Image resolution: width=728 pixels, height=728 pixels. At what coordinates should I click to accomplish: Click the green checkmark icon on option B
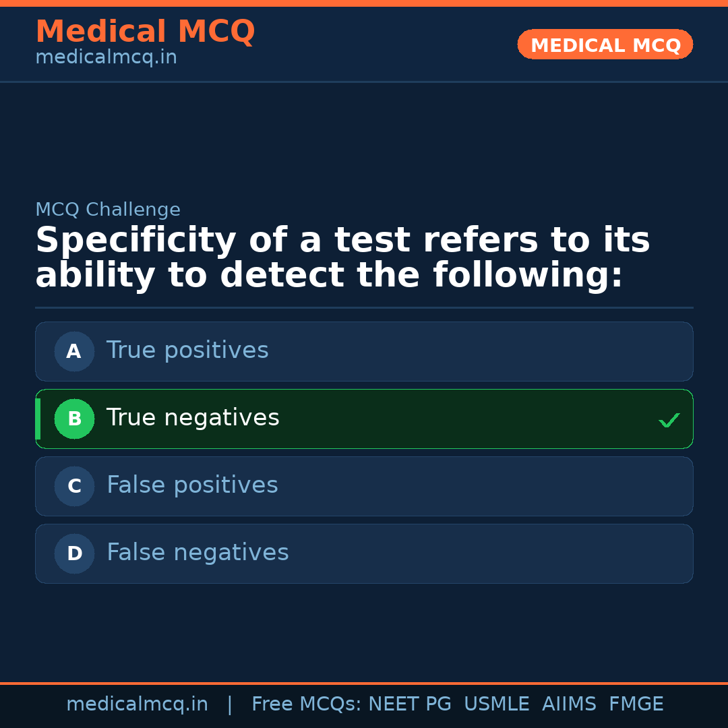(x=669, y=419)
